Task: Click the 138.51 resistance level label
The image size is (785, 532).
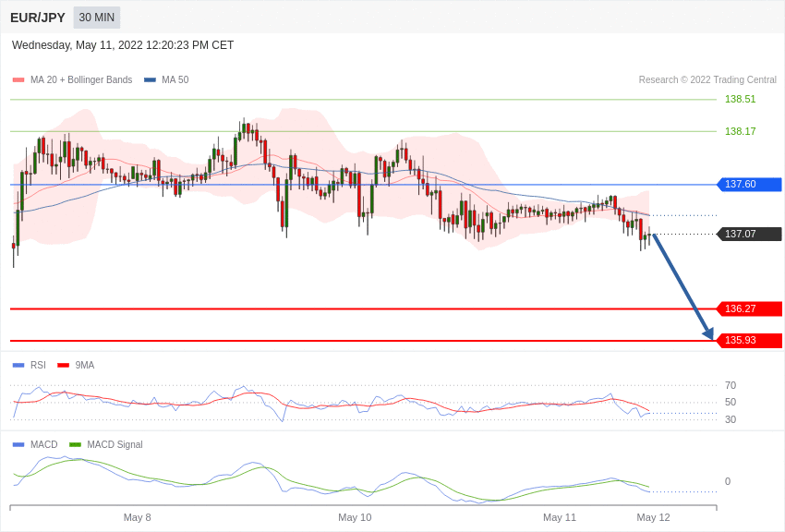Action: point(740,99)
